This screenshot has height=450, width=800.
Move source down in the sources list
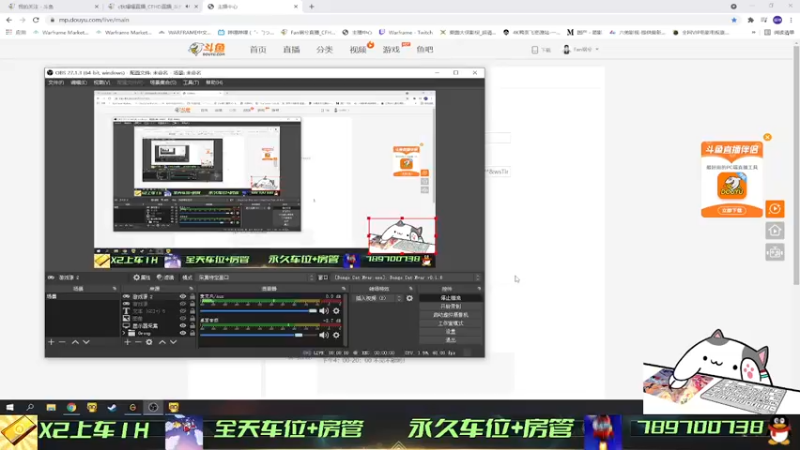click(173, 342)
